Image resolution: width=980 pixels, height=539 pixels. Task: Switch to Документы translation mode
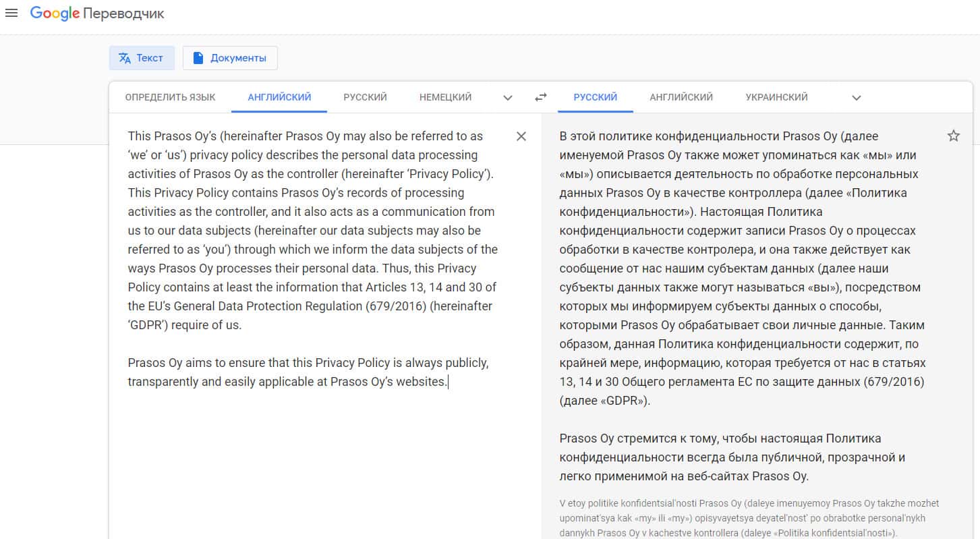point(237,58)
